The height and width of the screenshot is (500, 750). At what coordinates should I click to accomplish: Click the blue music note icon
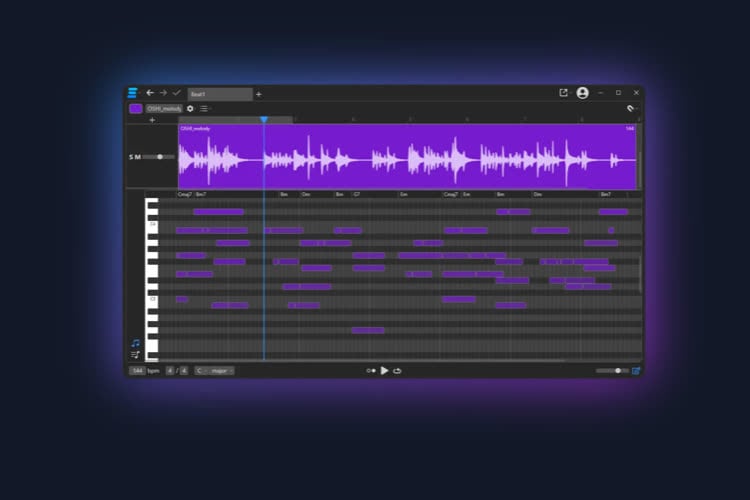coord(135,343)
